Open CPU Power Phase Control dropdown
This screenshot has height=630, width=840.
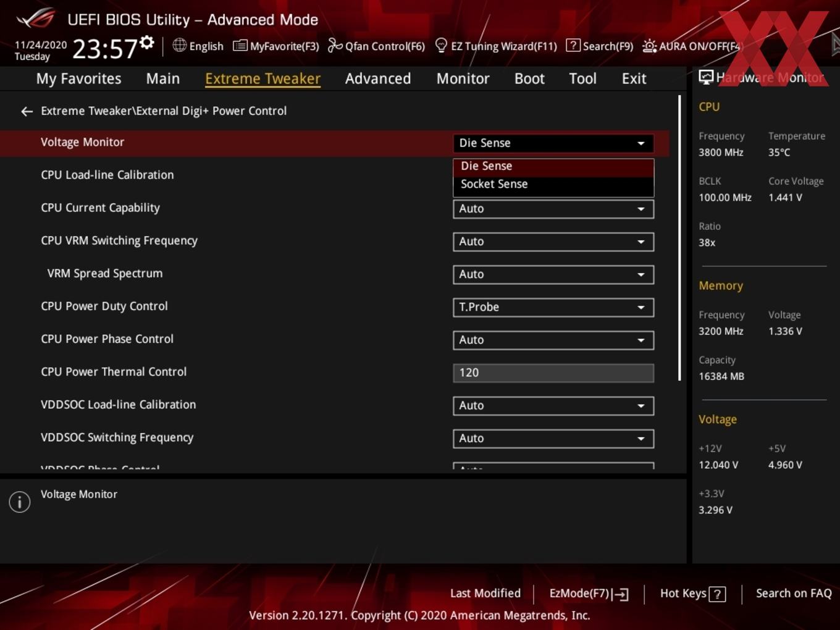tap(553, 340)
